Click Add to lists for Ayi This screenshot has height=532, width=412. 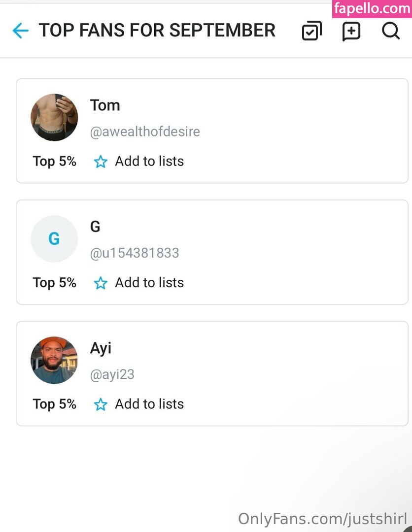point(149,404)
